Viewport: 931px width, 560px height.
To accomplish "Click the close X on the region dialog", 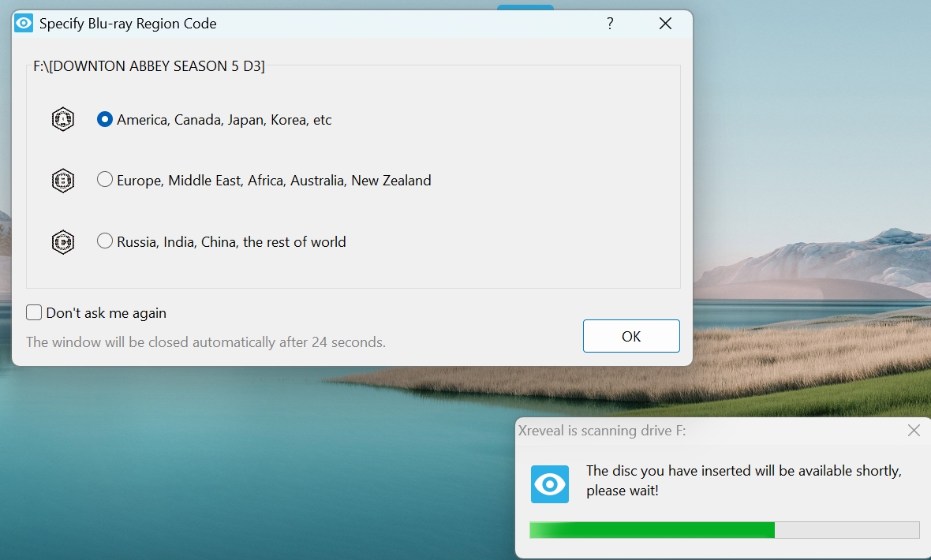I will [x=665, y=23].
